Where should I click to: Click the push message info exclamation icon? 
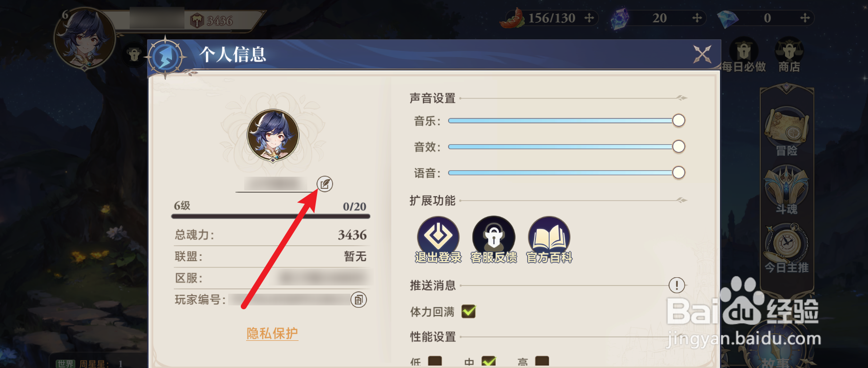(x=677, y=285)
